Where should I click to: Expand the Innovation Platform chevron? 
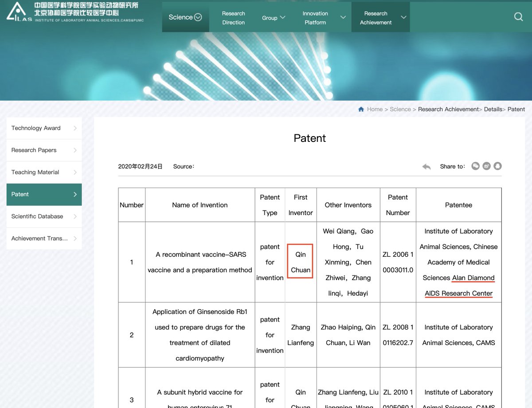click(343, 18)
